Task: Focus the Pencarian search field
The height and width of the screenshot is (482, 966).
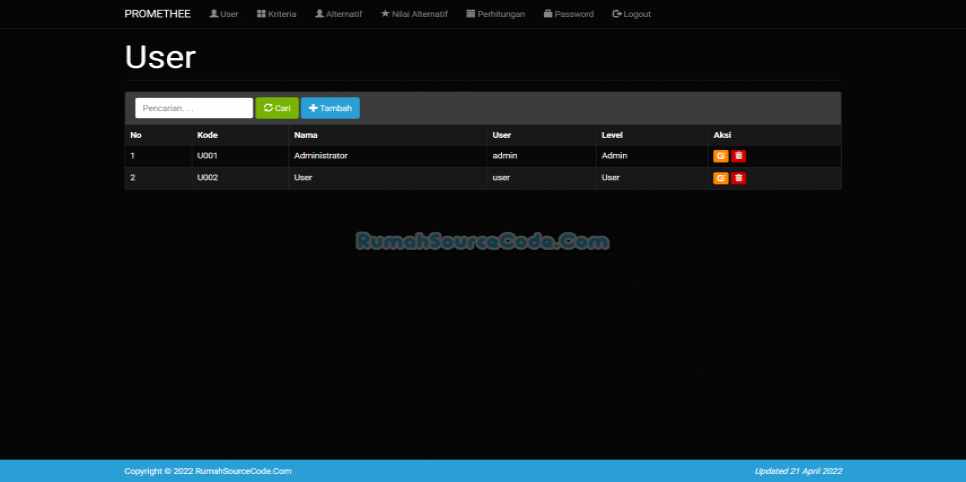Action: 194,108
